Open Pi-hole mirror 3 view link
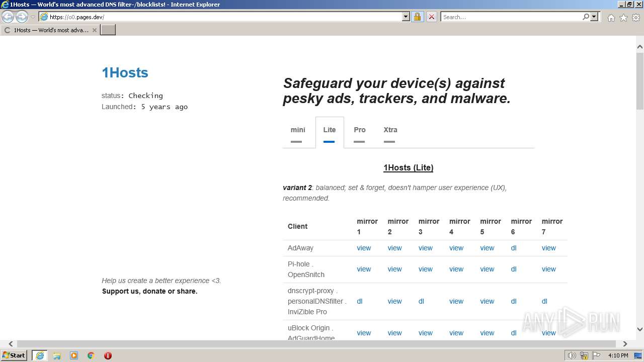The image size is (644, 362). pyautogui.click(x=425, y=269)
